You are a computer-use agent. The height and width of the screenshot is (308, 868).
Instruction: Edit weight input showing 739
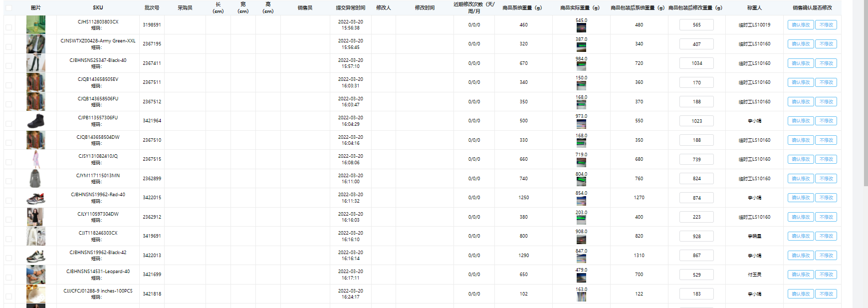[x=696, y=159]
